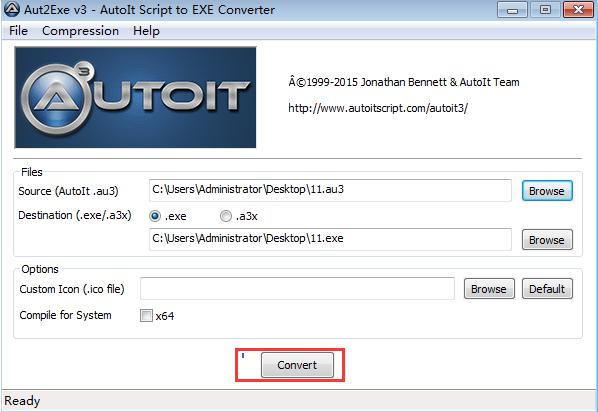The width and height of the screenshot is (598, 412).
Task: Open the Help menu
Action: point(146,31)
